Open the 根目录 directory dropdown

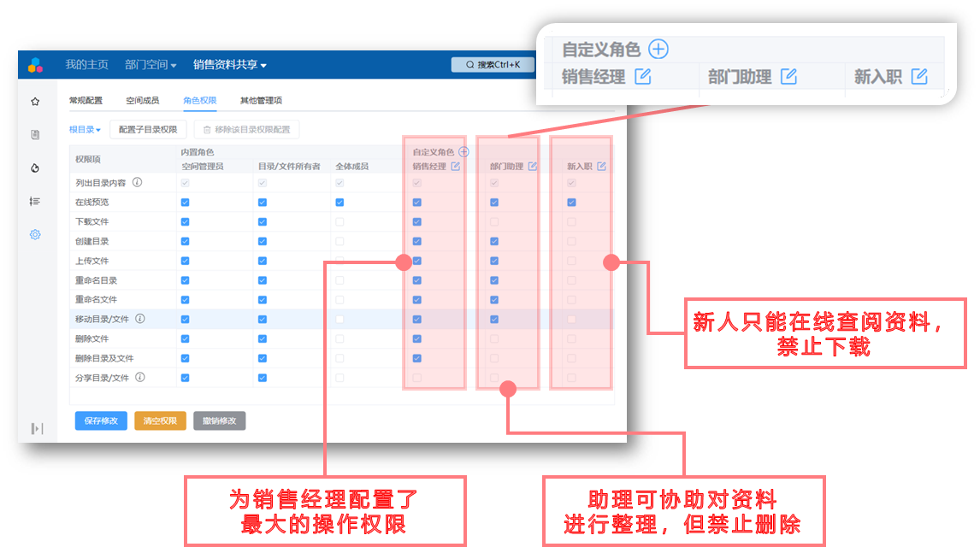click(85, 129)
